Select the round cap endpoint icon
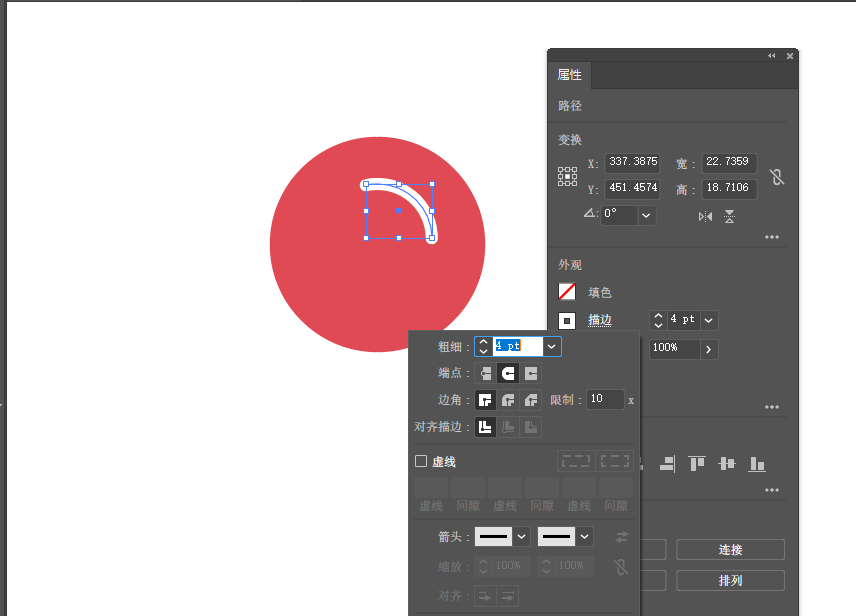856x616 pixels. click(x=508, y=374)
